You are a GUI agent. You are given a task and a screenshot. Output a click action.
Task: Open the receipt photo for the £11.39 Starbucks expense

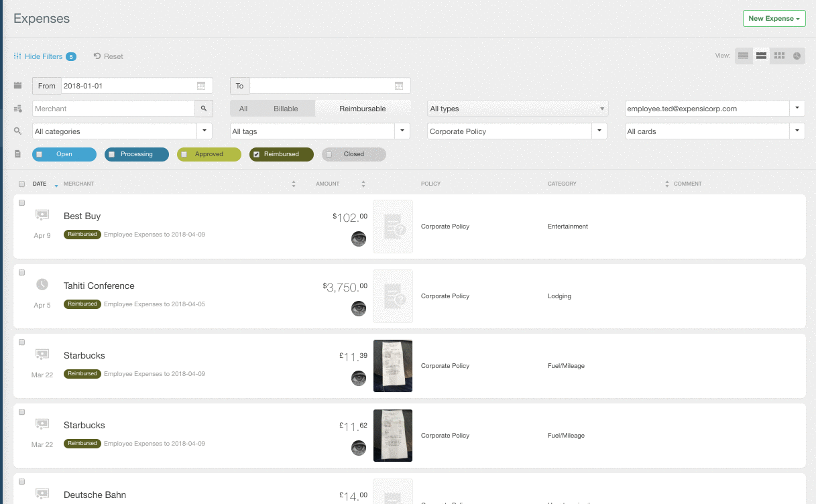click(x=393, y=366)
